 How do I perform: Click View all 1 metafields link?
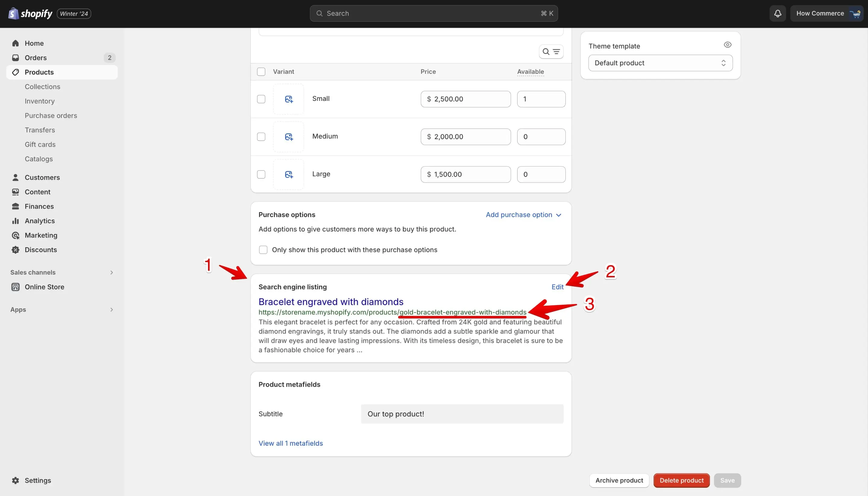291,443
